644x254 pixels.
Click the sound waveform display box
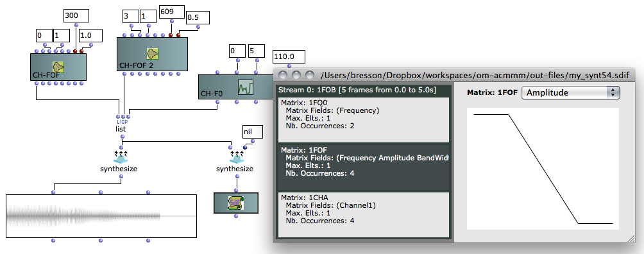click(x=101, y=216)
